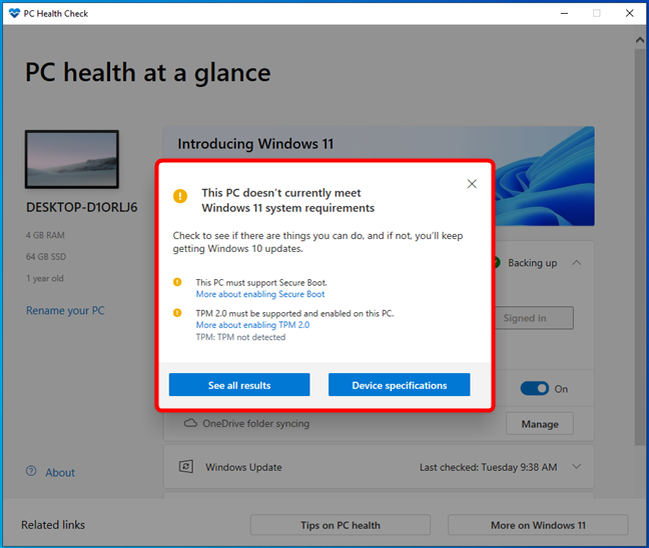
Task: Click the About question mark icon
Action: [31, 471]
